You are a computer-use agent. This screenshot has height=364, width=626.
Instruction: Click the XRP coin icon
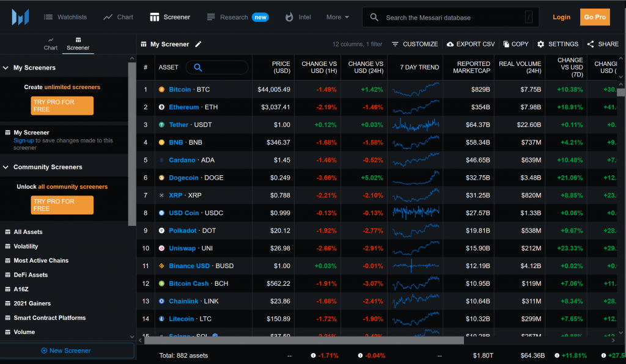(x=161, y=195)
